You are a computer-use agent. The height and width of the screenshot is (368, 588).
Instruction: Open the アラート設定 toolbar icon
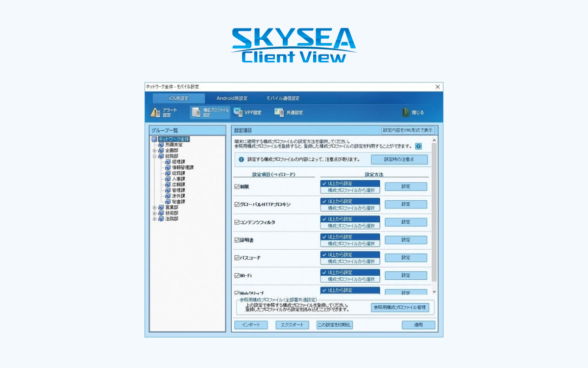click(x=155, y=113)
